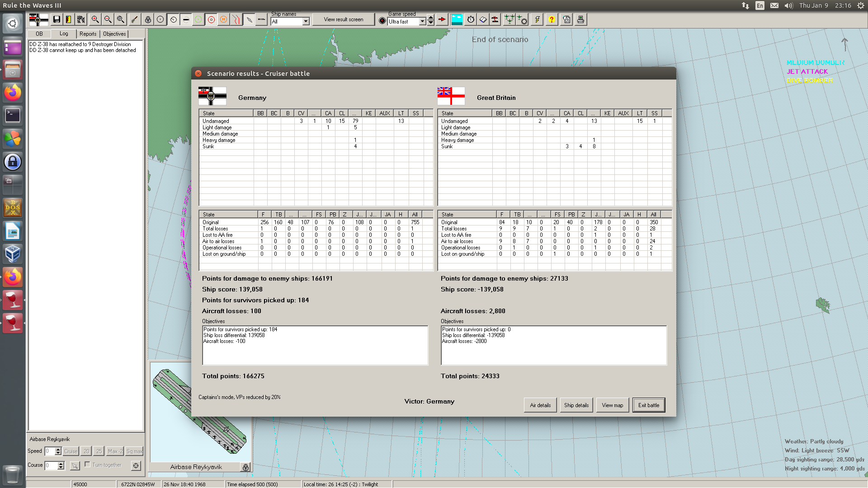This screenshot has width=868, height=488.
Task: Open DOSBox from the dock
Action: [x=13, y=208]
